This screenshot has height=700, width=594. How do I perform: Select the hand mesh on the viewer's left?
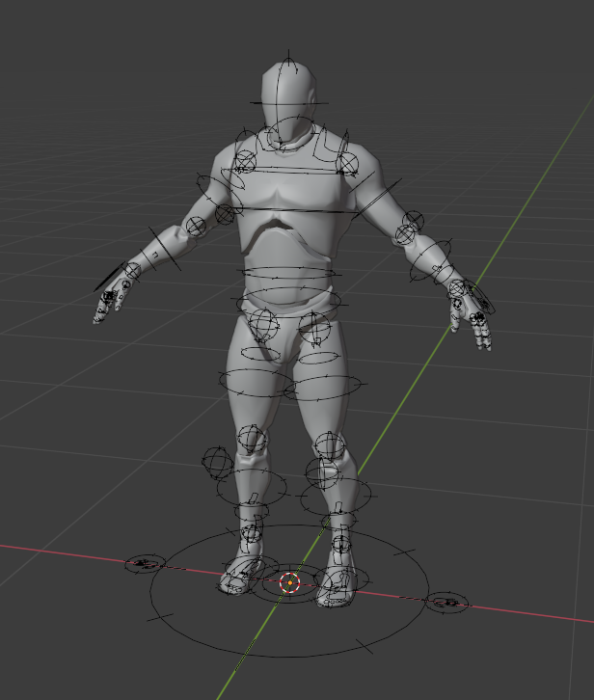(x=112, y=295)
